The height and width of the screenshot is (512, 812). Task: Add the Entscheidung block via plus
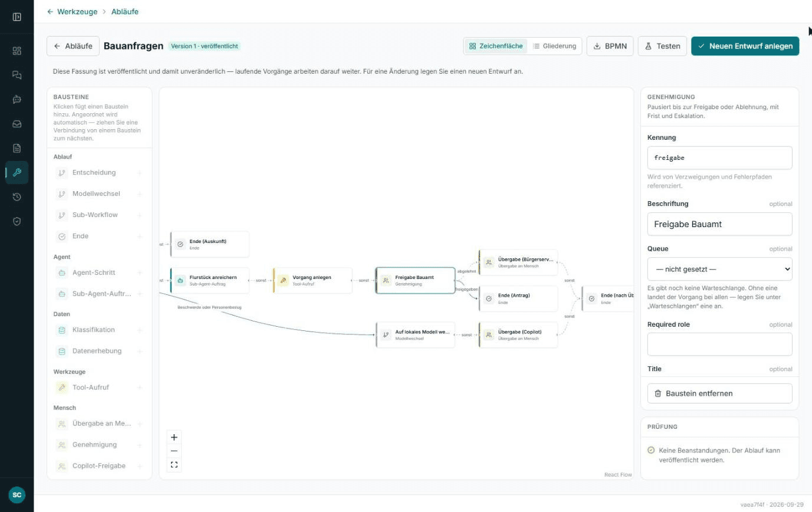pos(140,173)
